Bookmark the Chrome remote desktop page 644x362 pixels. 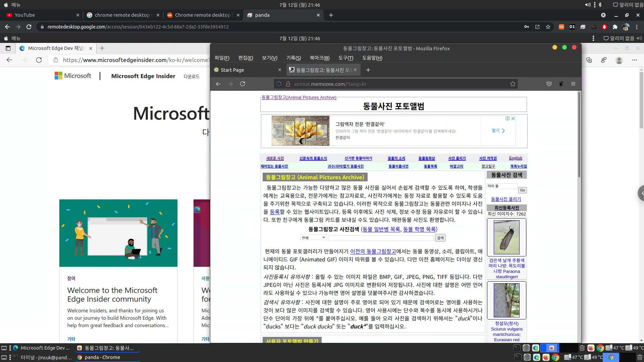(x=548, y=27)
